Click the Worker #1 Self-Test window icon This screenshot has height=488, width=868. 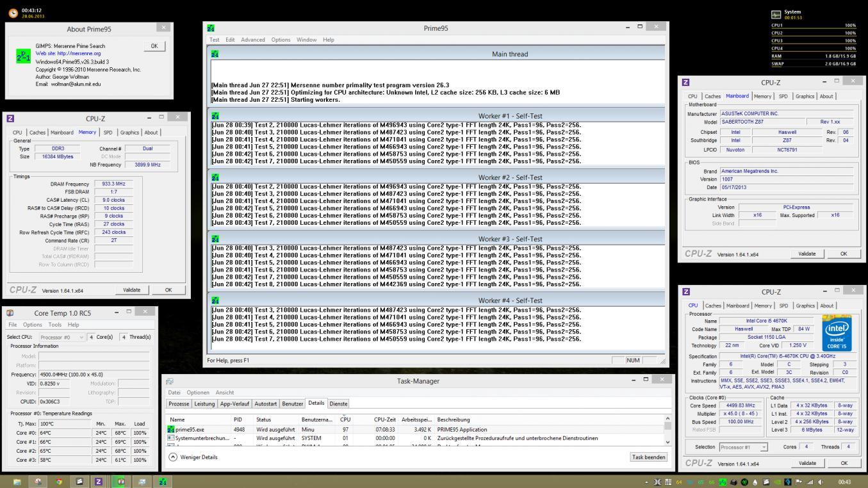pyautogui.click(x=215, y=116)
